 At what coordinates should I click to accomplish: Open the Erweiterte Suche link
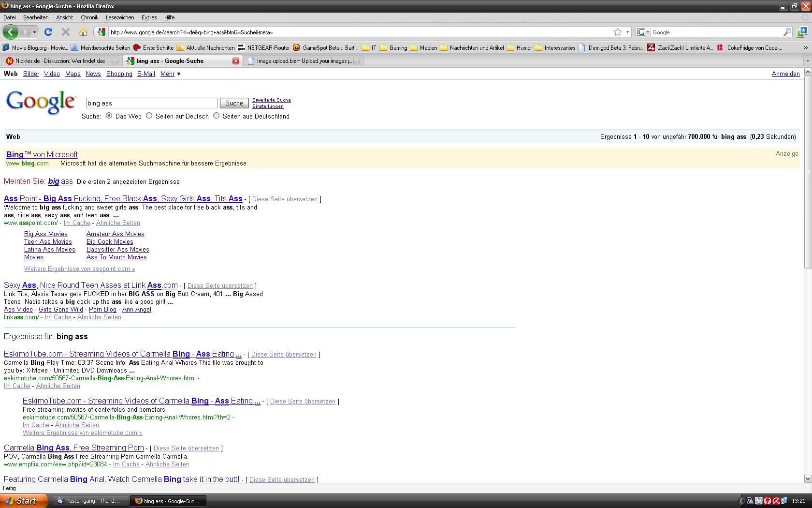pos(272,100)
